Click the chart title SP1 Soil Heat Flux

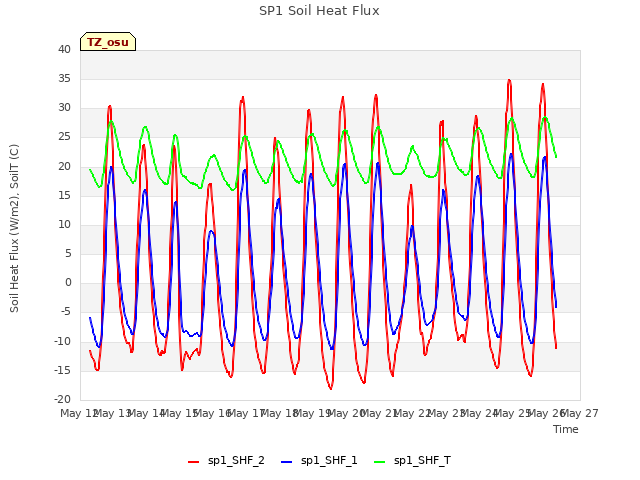point(319,11)
